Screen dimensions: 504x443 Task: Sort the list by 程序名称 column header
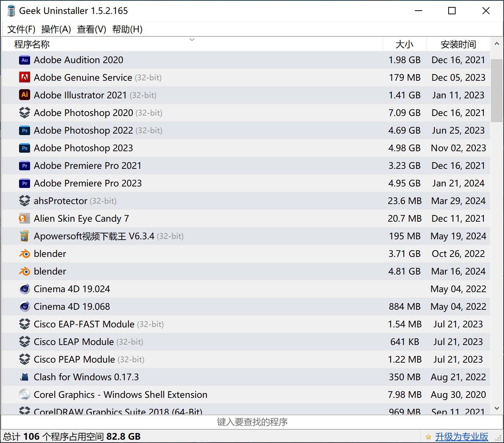pos(192,44)
